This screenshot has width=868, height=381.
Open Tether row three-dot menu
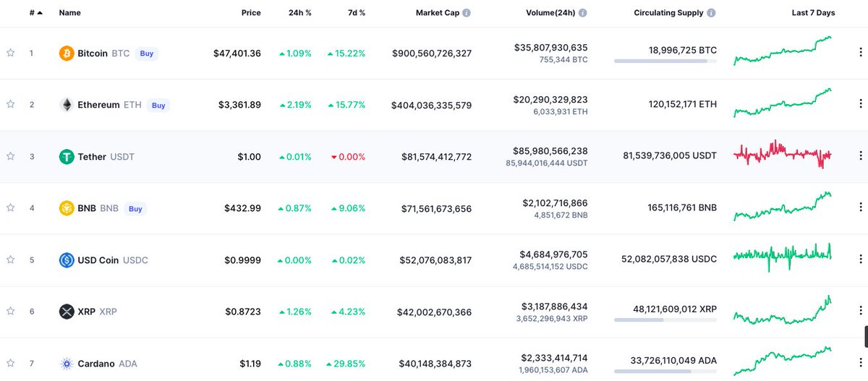click(x=860, y=156)
